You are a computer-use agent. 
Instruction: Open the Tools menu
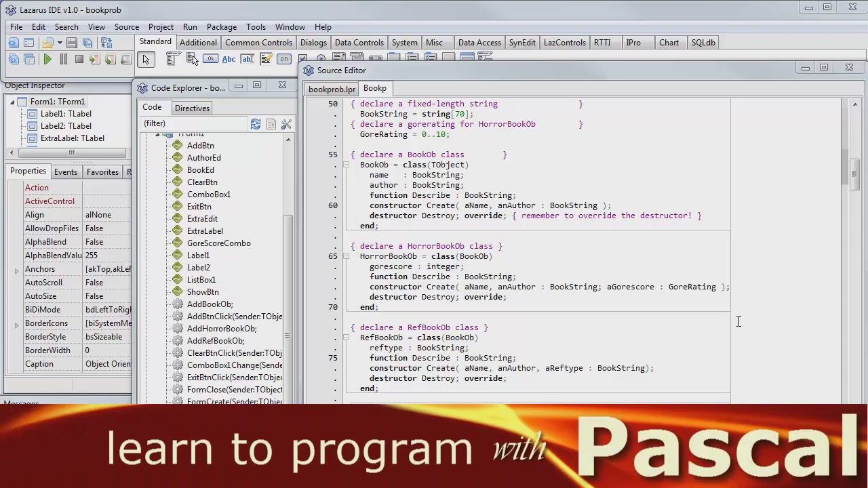click(256, 27)
